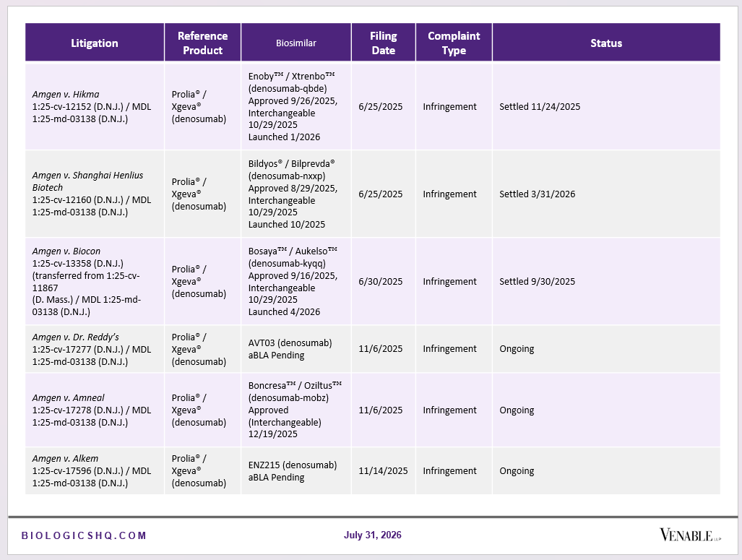Click the Reference Product column header
This screenshot has width=742, height=560.
coord(202,43)
